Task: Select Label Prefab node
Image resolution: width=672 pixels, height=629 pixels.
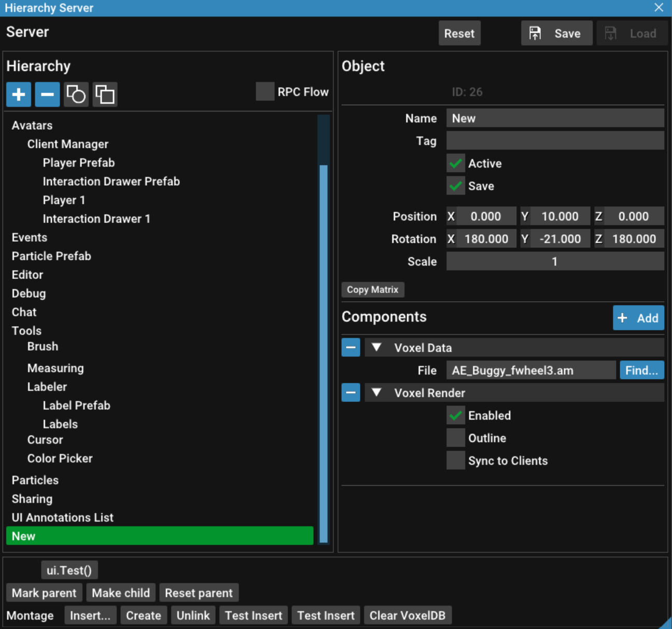Action: pos(76,406)
